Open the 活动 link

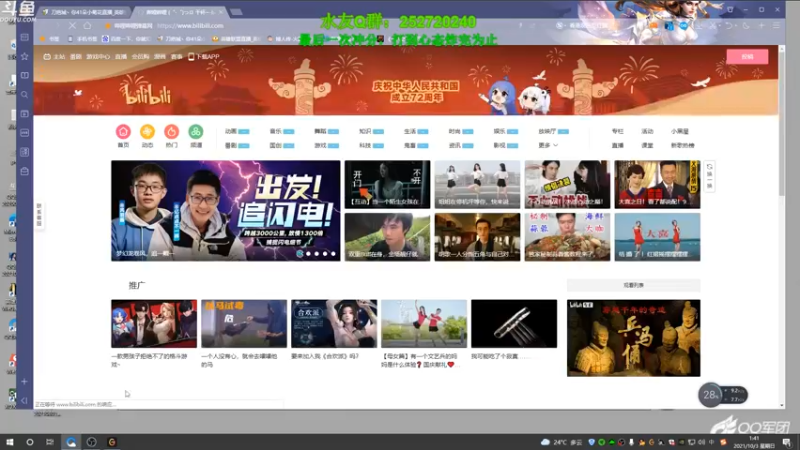coord(647,131)
